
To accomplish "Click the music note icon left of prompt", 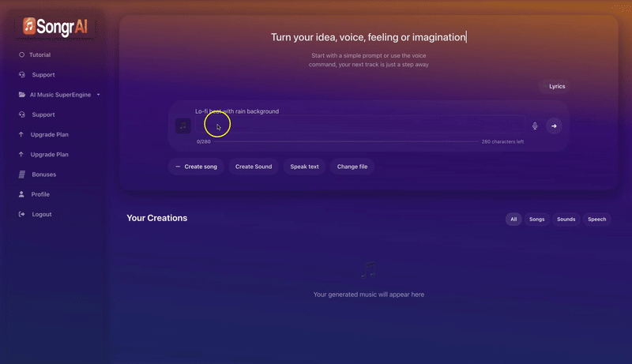I will [x=182, y=126].
